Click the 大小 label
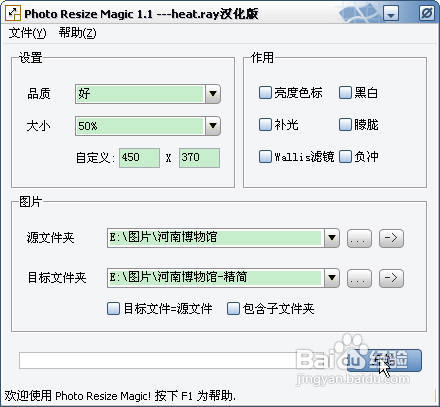The height and width of the screenshot is (407, 440). 38,126
